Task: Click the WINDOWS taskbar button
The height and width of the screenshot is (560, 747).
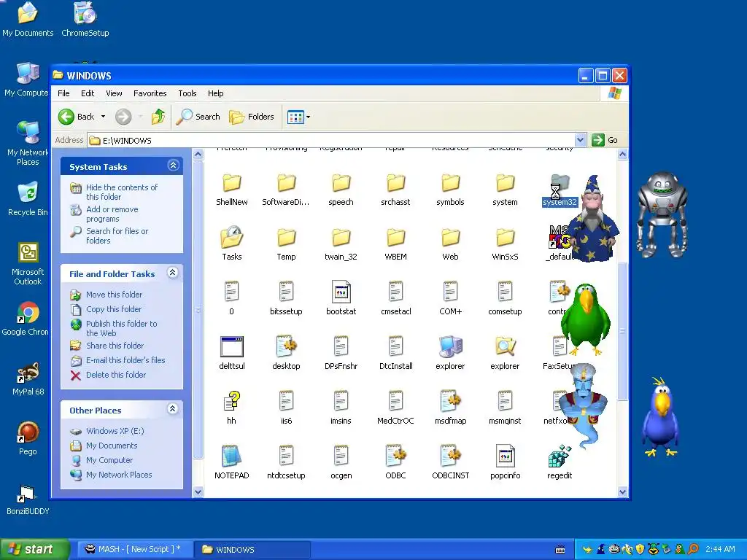Action: pos(252,550)
